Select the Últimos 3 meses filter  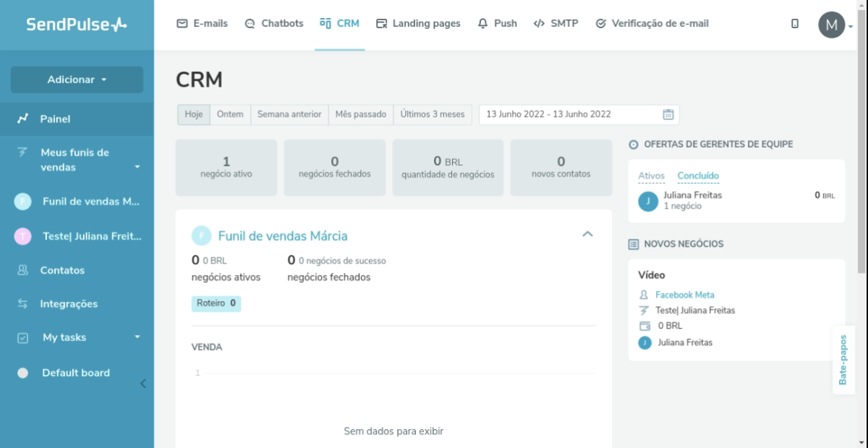(433, 114)
